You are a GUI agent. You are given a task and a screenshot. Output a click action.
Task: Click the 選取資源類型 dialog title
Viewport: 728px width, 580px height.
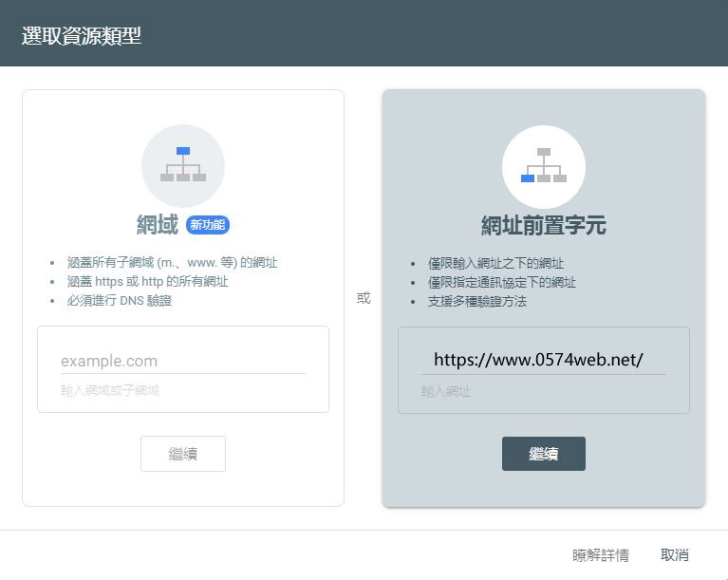(82, 36)
